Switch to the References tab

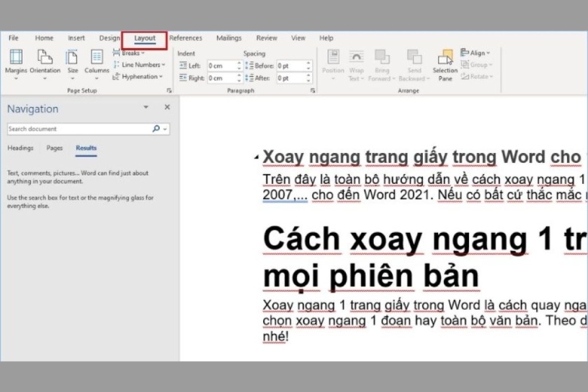point(185,38)
